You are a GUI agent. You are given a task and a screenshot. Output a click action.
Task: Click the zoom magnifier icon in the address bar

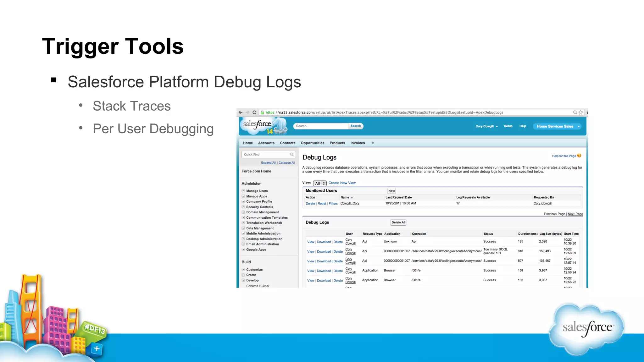click(x=575, y=112)
